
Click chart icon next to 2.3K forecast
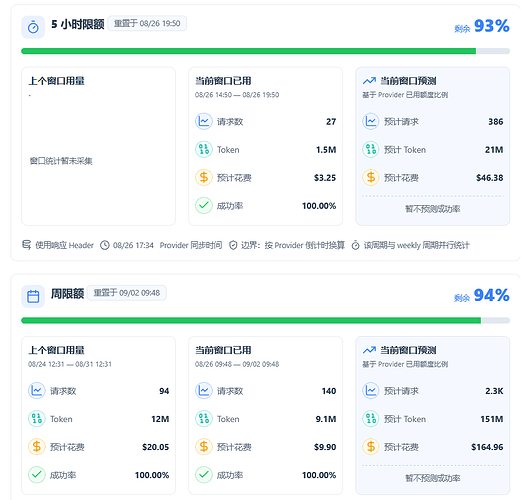click(x=371, y=391)
